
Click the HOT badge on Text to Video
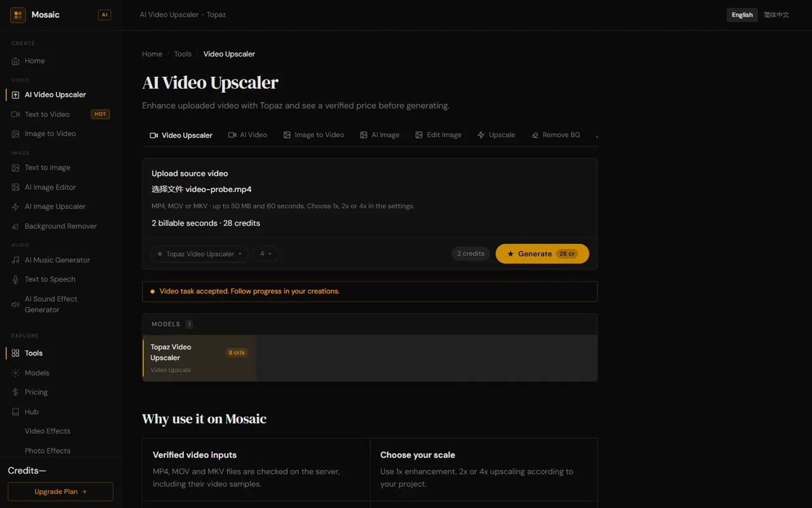[x=100, y=114]
